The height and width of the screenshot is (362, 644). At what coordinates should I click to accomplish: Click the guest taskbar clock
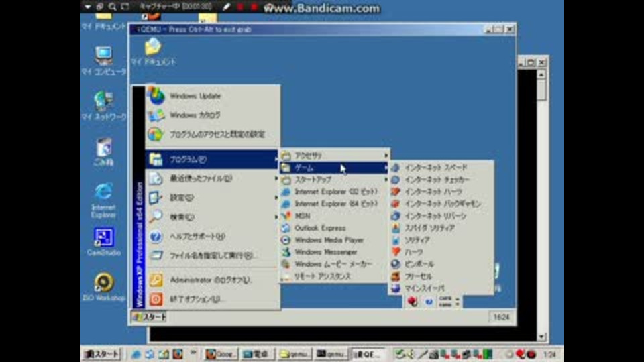point(501,317)
